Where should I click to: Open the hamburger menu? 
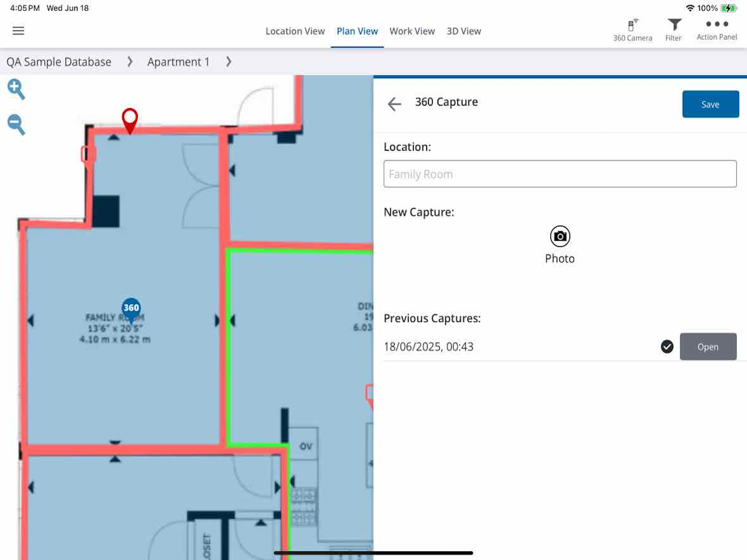pyautogui.click(x=18, y=31)
